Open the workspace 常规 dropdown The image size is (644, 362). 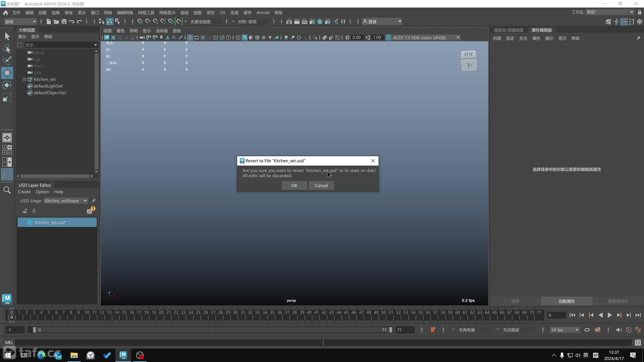pyautogui.click(x=610, y=12)
